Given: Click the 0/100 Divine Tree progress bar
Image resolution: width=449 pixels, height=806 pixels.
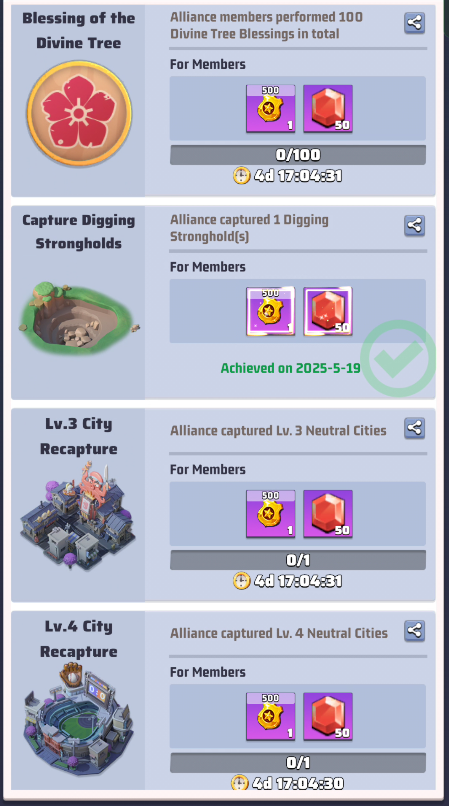Looking at the screenshot, I should 298,155.
